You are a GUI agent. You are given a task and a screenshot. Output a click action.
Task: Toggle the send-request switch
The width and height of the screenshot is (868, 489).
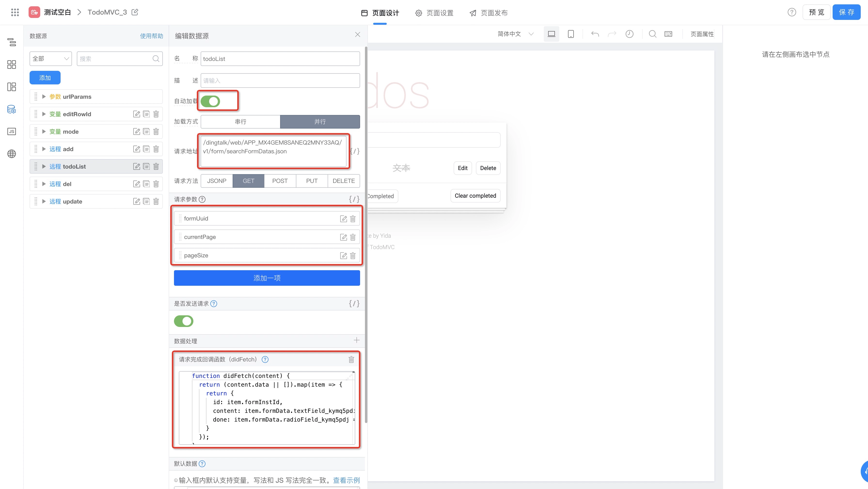coord(184,321)
